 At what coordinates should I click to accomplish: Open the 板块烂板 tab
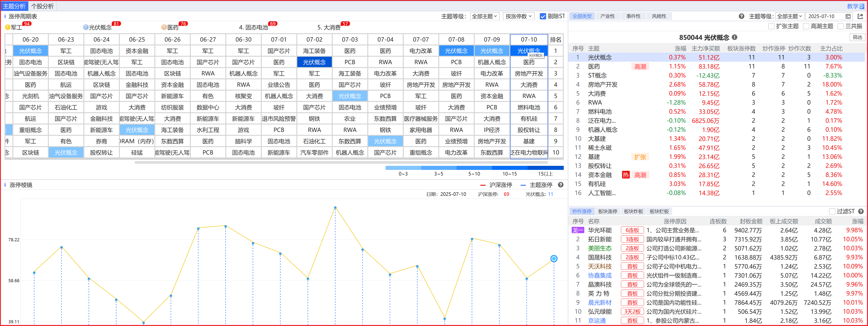(x=659, y=211)
